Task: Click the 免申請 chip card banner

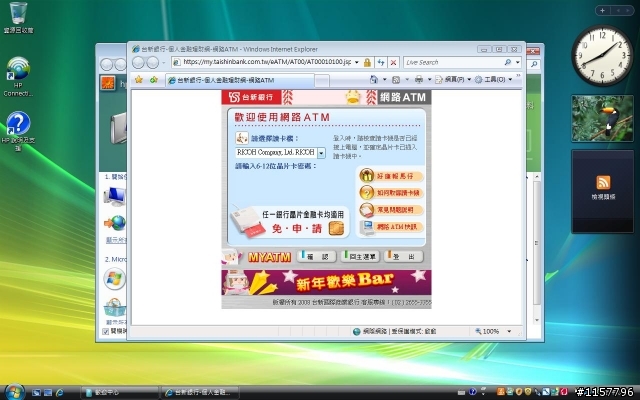Action: [289, 222]
